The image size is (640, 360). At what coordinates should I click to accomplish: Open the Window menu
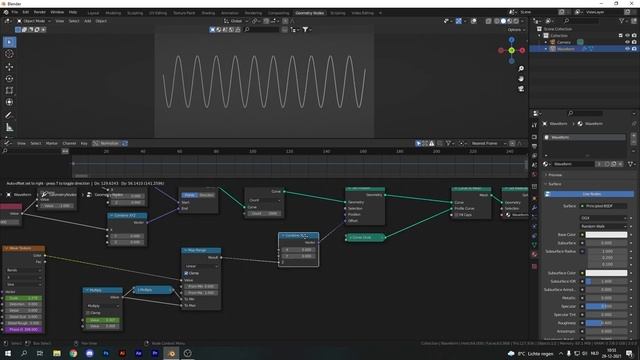pyautogui.click(x=57, y=12)
